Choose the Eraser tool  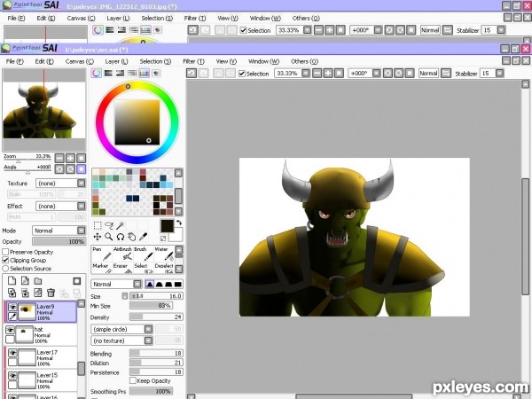(x=122, y=268)
